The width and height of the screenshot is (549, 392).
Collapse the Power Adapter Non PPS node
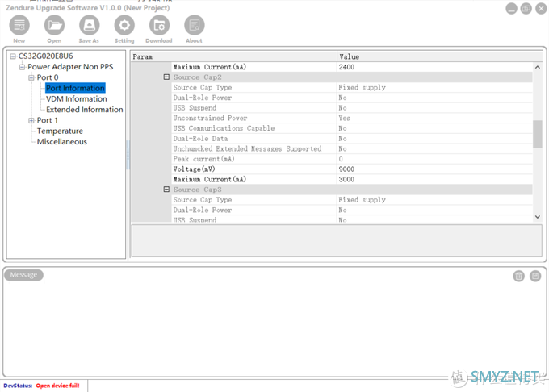[x=22, y=67]
